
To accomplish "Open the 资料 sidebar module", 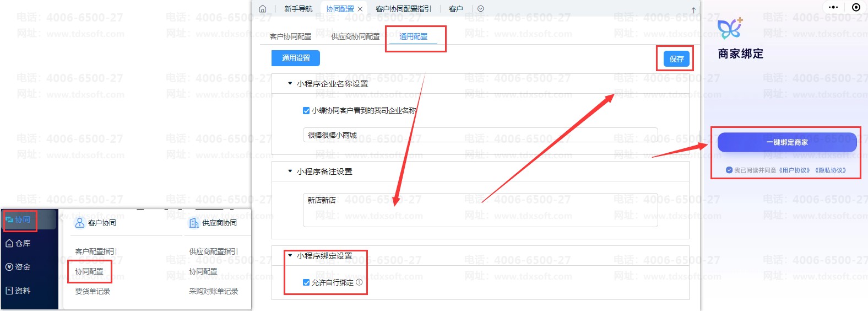I will (x=19, y=291).
